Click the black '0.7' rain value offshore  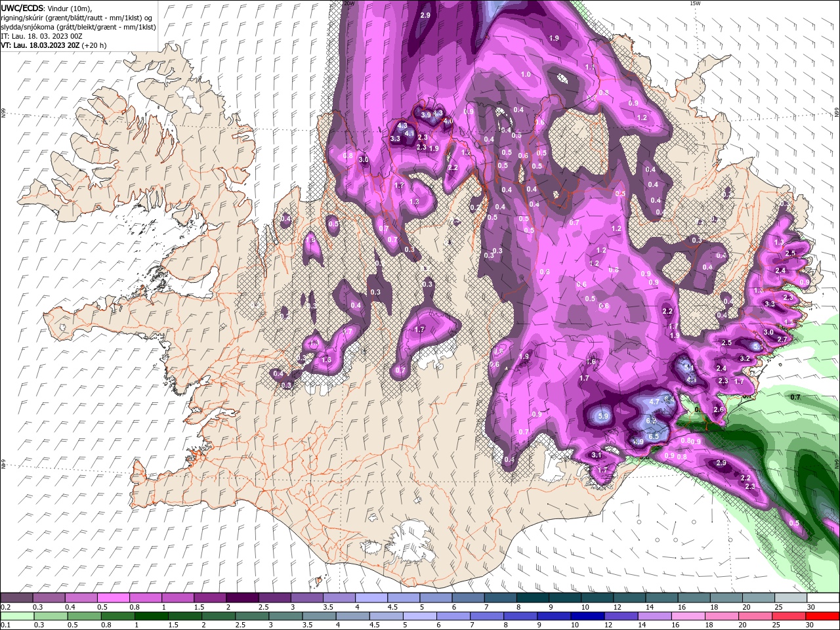[795, 397]
